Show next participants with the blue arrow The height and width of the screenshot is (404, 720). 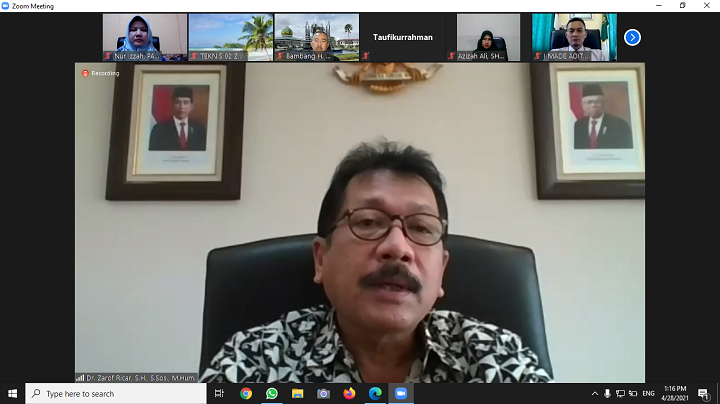click(632, 37)
